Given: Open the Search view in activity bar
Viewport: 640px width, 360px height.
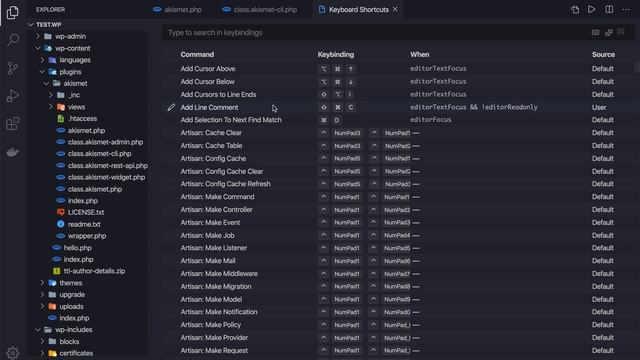Looking at the screenshot, I should pyautogui.click(x=13, y=40).
